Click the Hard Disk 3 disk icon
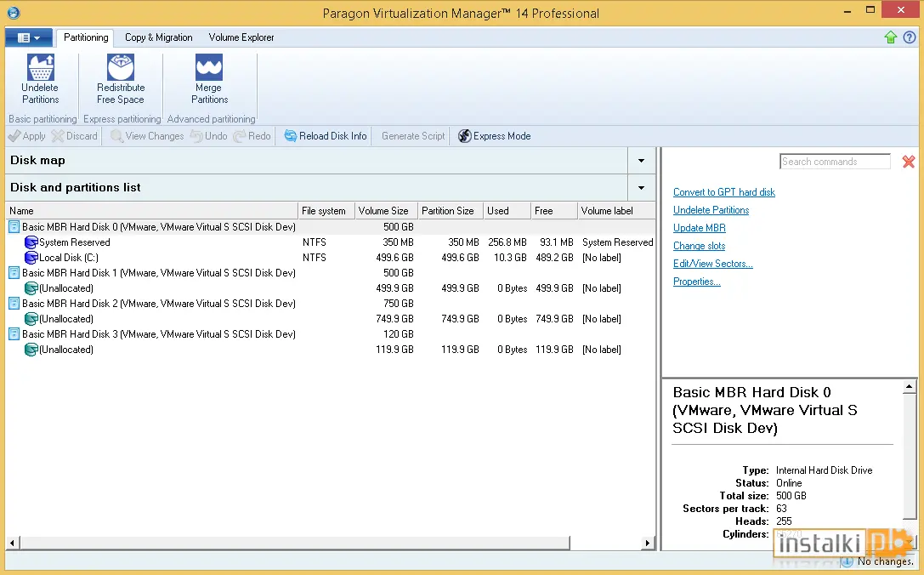The width and height of the screenshot is (924, 575). coord(14,334)
